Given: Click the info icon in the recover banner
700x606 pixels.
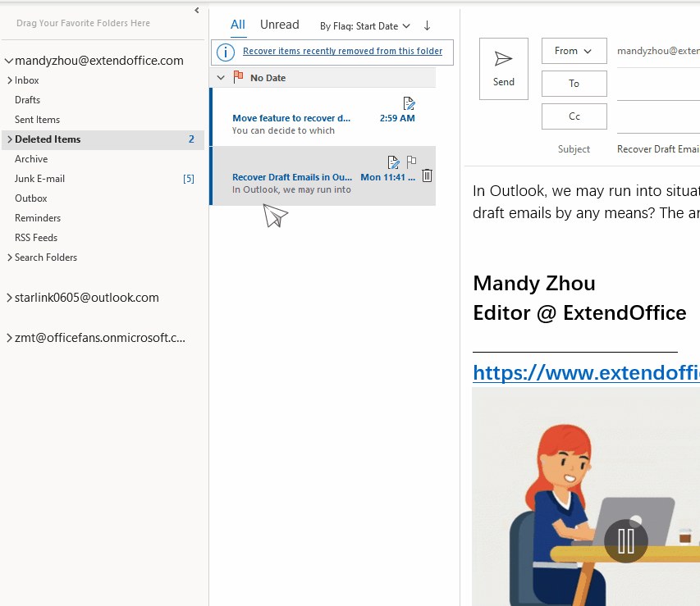Looking at the screenshot, I should click(x=225, y=52).
